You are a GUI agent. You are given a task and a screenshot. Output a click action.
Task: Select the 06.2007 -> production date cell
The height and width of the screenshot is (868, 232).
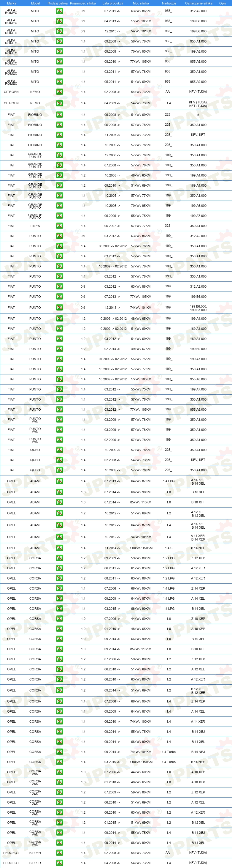(x=112, y=226)
